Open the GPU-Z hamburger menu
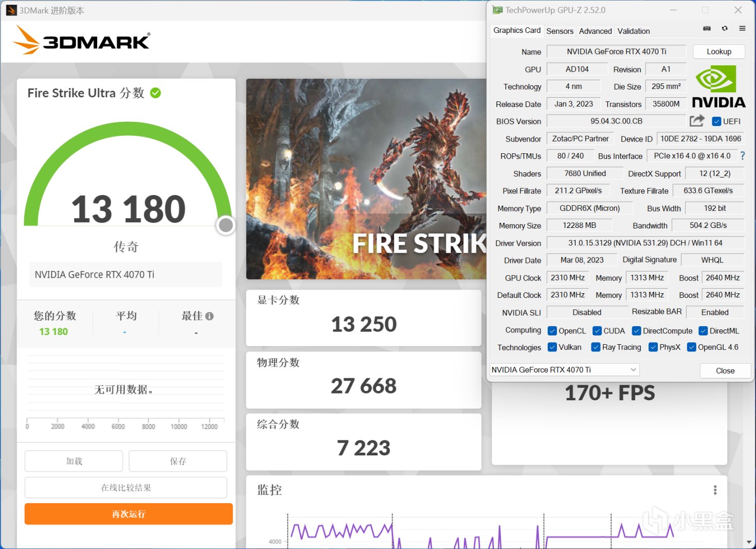The width and height of the screenshot is (756, 549). click(742, 29)
